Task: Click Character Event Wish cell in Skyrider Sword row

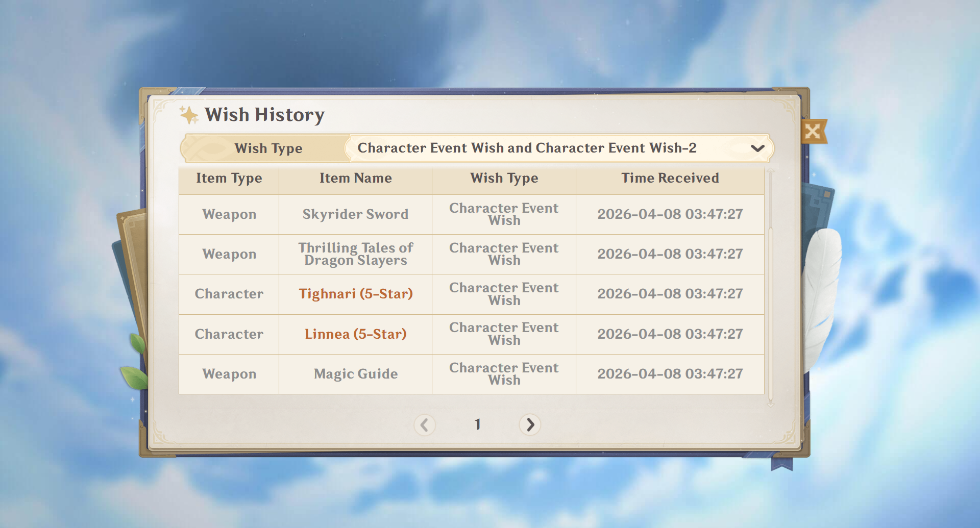Action: tap(504, 214)
